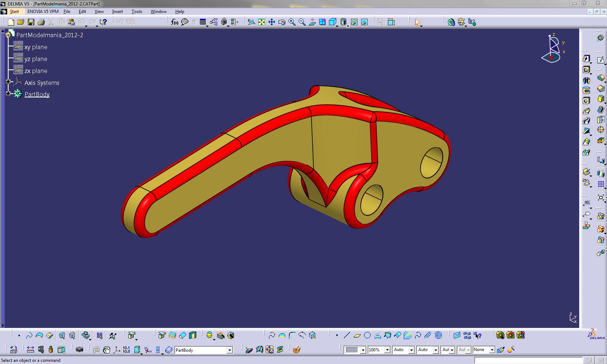
Task: Open the ENOVIA V5 VPM menu
Action: point(43,12)
